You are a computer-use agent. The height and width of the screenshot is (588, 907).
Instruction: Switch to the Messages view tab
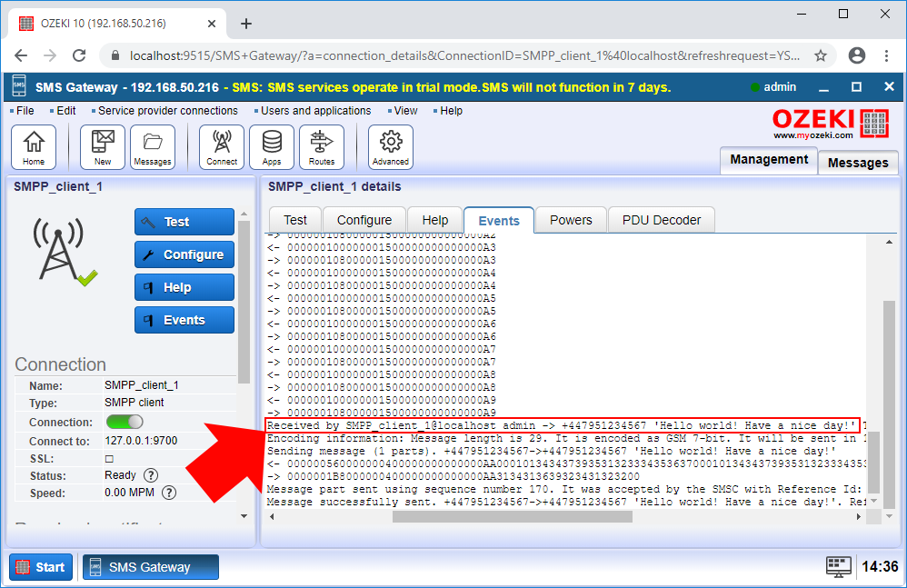(x=858, y=163)
